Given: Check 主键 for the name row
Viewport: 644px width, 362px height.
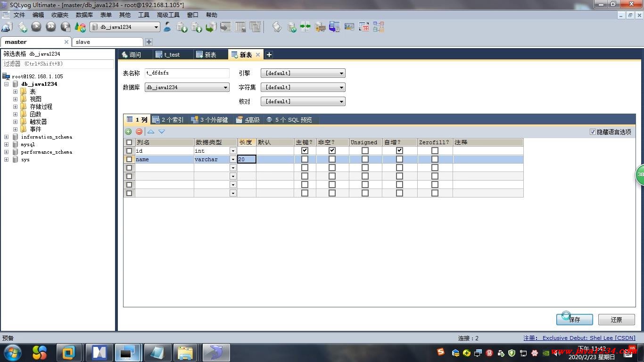Looking at the screenshot, I should [x=305, y=159].
